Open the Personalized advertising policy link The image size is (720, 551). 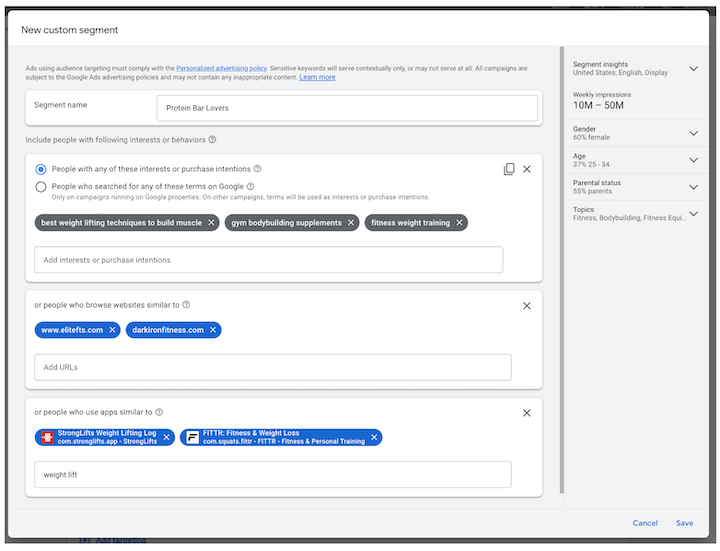tap(221, 68)
